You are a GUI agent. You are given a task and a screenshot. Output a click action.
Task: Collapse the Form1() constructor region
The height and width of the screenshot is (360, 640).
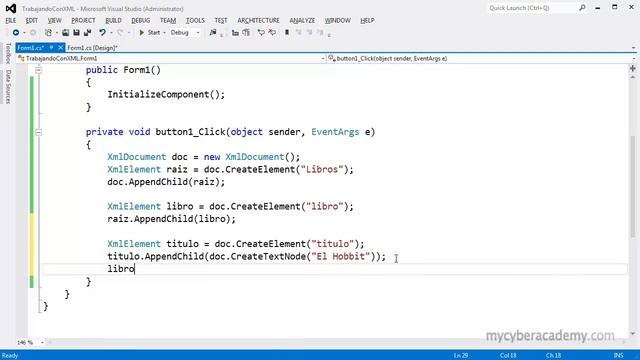click(38, 70)
